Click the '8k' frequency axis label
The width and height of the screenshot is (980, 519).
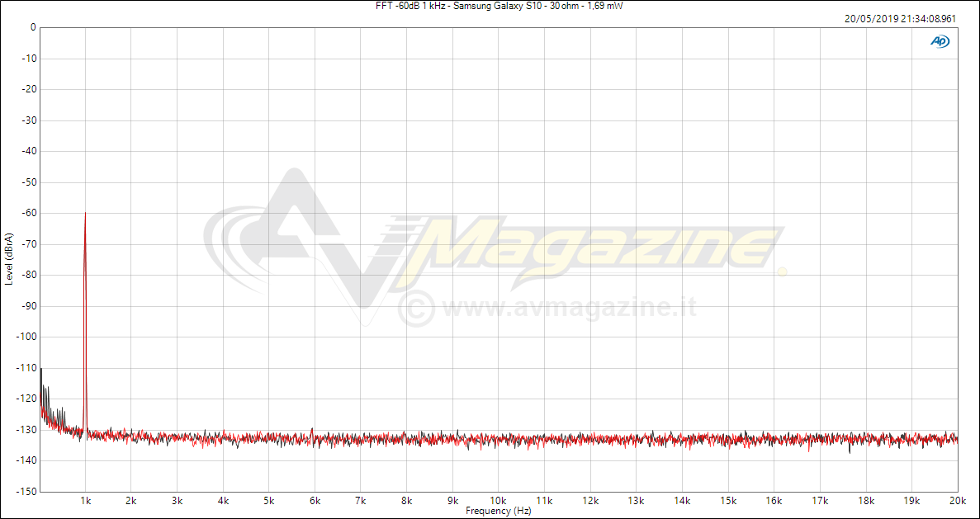click(x=407, y=501)
